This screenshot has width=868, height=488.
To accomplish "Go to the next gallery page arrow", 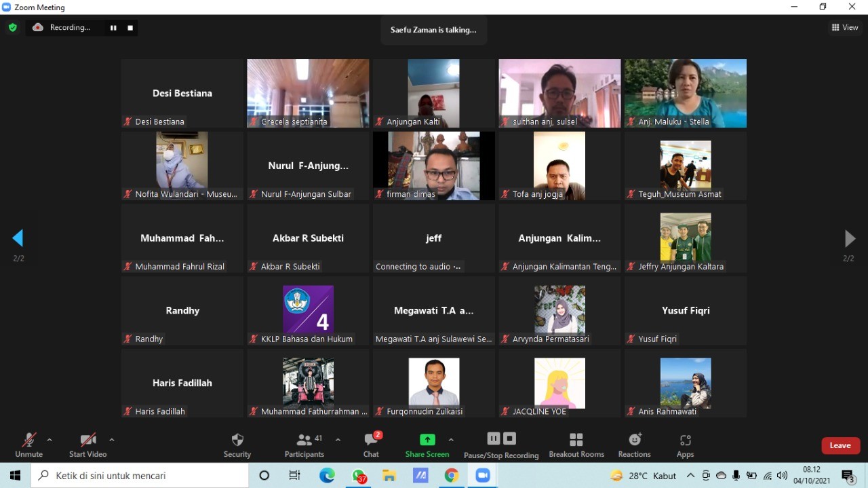I will click(850, 238).
